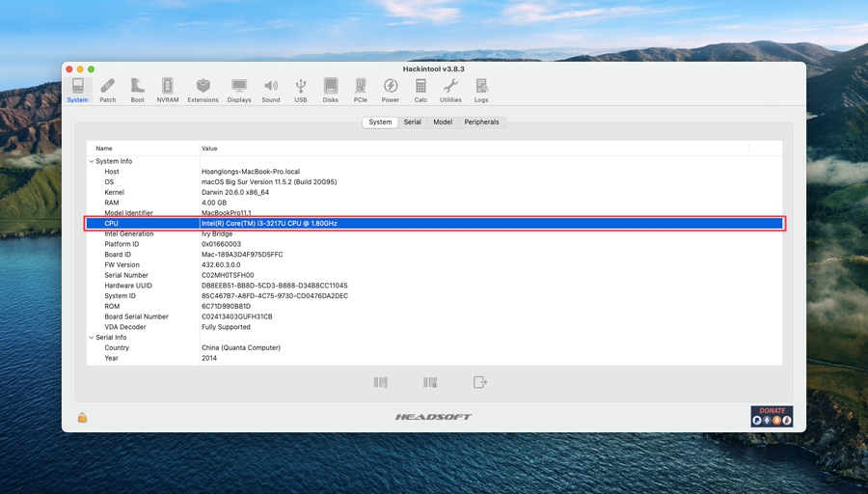The height and width of the screenshot is (494, 868).
Task: Switch to the NVRAM panel
Action: pyautogui.click(x=168, y=90)
